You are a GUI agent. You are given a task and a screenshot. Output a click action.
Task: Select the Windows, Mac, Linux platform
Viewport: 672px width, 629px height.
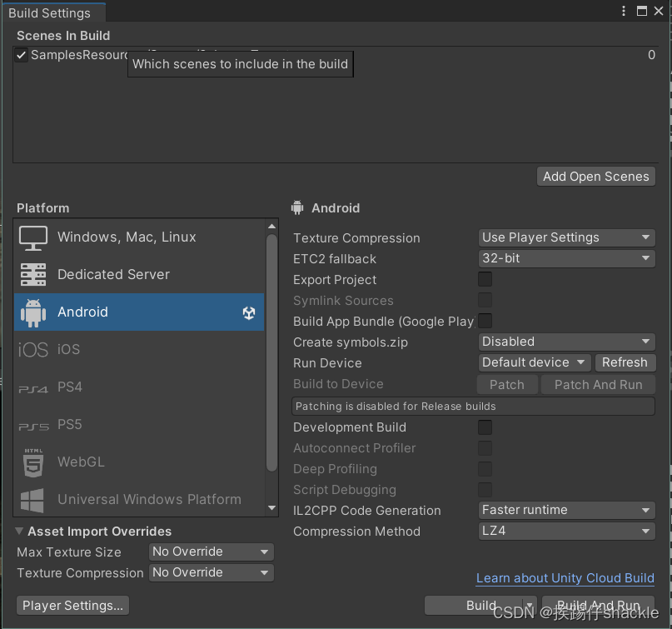139,237
